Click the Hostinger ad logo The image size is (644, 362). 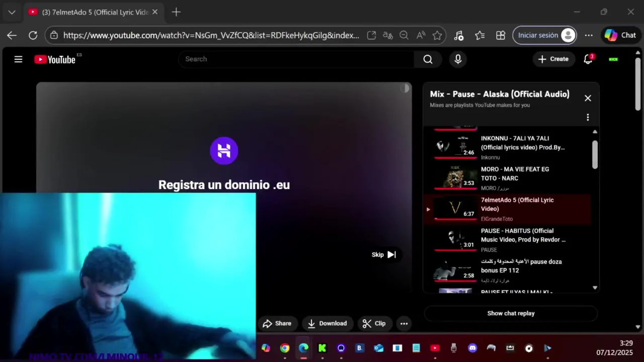pos(224,150)
